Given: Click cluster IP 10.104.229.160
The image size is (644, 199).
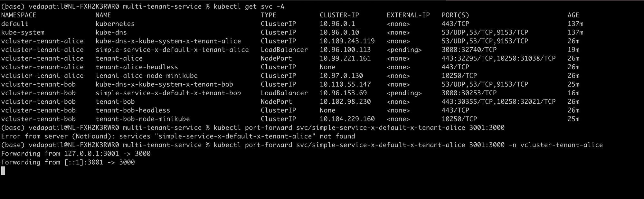Looking at the screenshot, I should [347, 119].
